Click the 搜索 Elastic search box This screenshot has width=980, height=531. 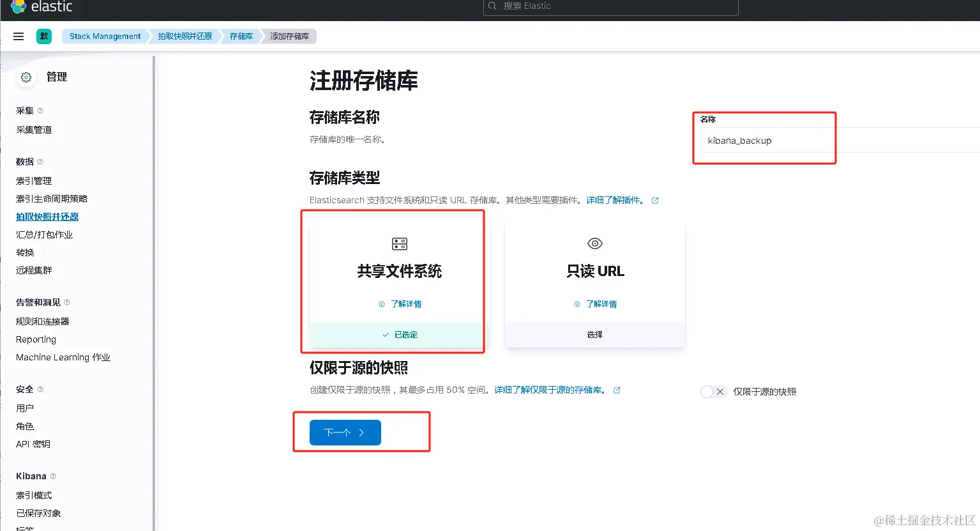(x=611, y=6)
